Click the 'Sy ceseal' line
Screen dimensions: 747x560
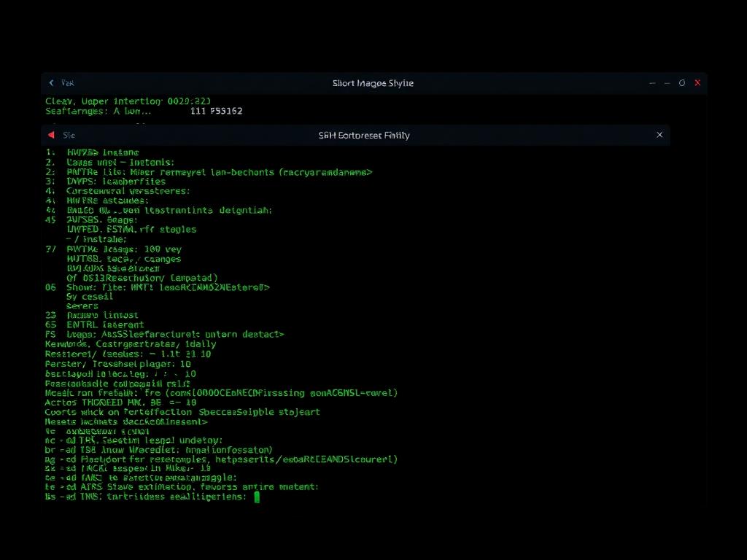(90, 297)
